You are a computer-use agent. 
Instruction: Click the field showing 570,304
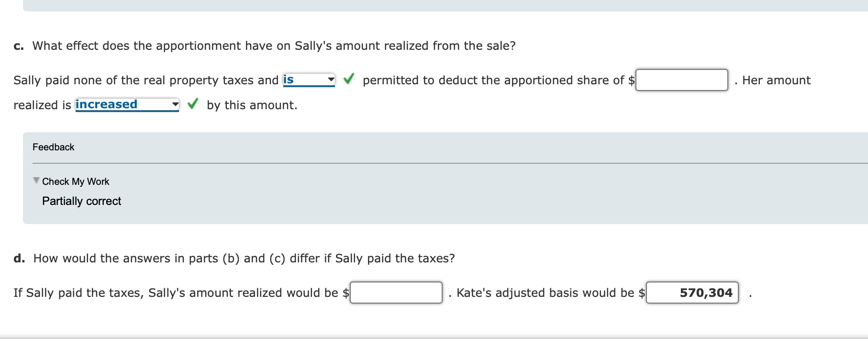692,292
